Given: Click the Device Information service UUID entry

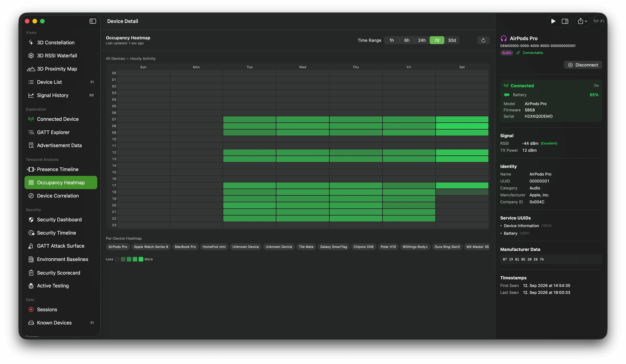Looking at the screenshot, I should [x=526, y=225].
